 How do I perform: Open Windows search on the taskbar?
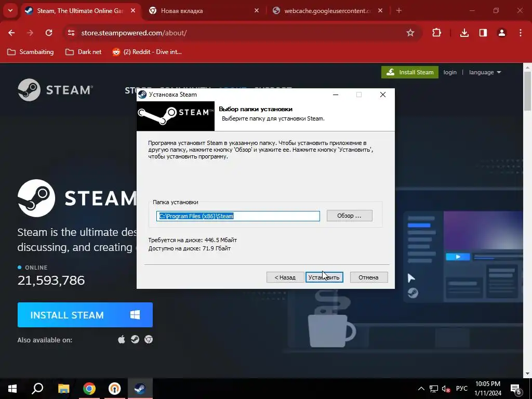37,389
